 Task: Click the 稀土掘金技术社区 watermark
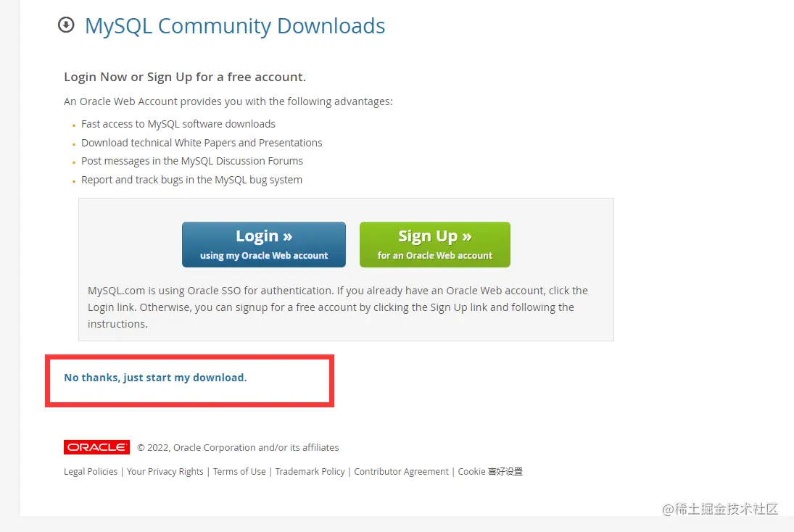pos(719,509)
